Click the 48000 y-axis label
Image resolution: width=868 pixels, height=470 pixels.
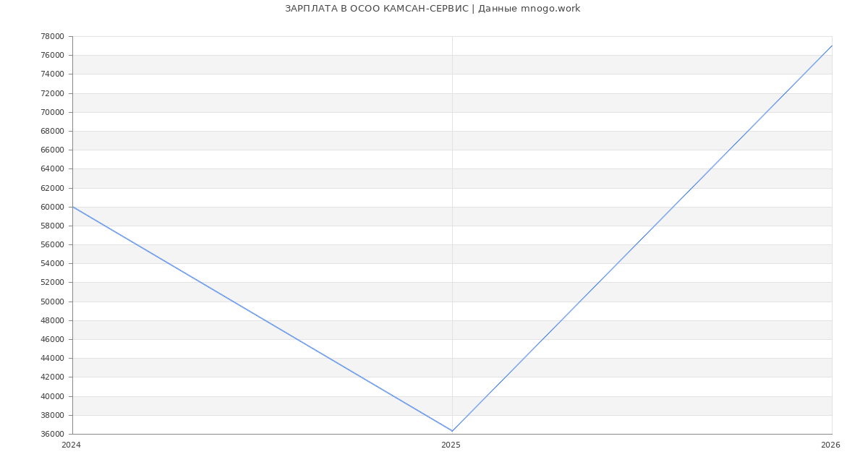click(x=52, y=320)
